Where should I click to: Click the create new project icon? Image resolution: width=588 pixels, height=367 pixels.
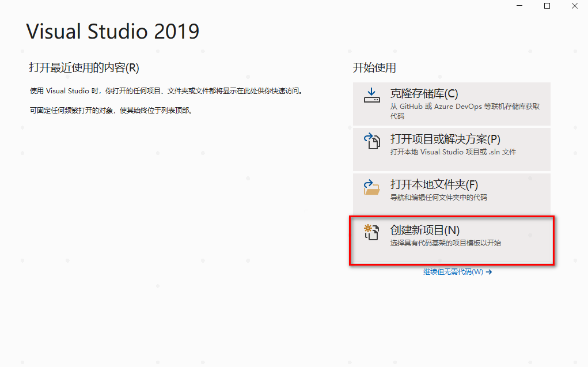371,232
